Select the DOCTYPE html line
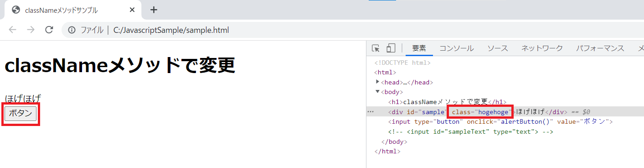Screen dimensions: 644x168 (402, 63)
